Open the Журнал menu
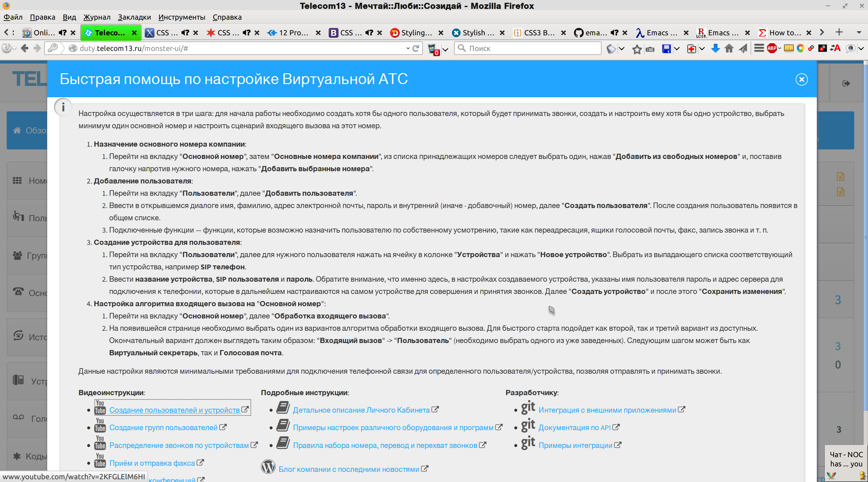 click(x=97, y=17)
